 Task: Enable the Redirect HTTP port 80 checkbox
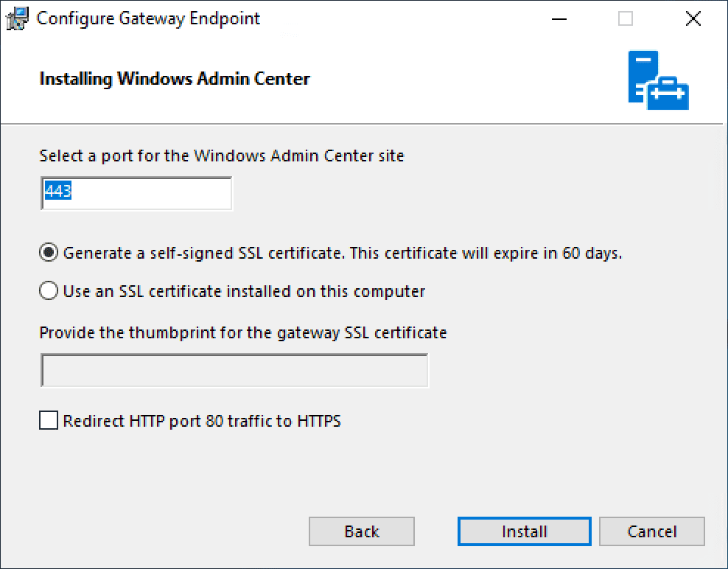[49, 421]
